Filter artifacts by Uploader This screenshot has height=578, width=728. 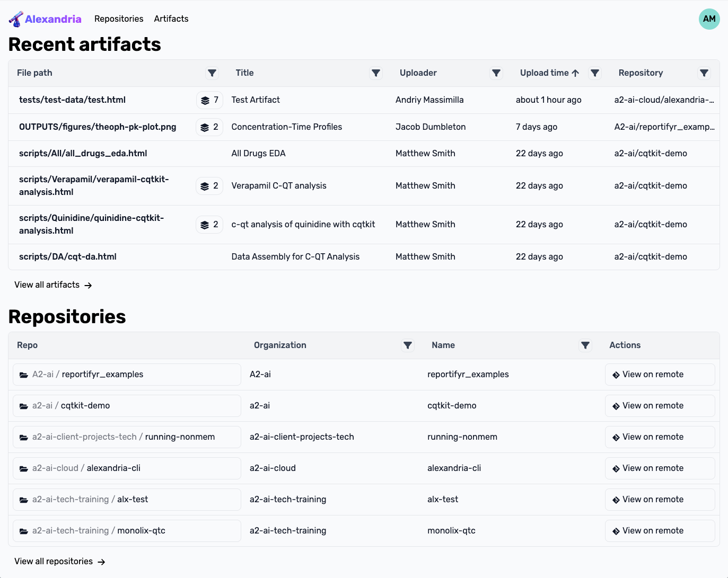pos(496,73)
